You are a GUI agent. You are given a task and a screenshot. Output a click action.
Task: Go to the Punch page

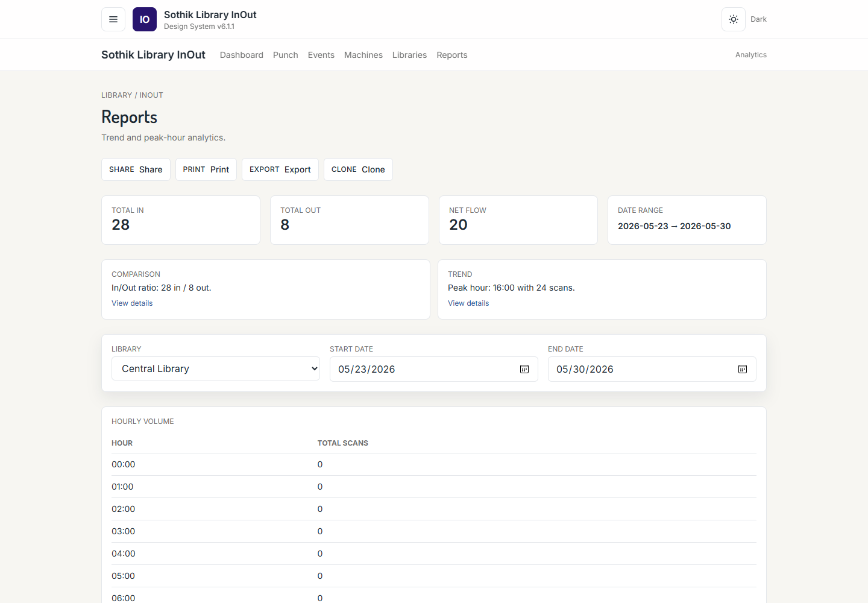click(286, 55)
